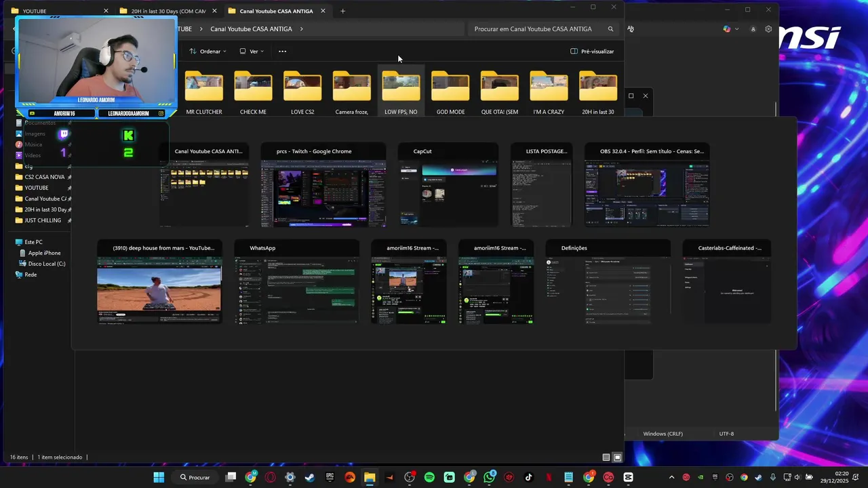Open Steam from the taskbar

(x=310, y=477)
